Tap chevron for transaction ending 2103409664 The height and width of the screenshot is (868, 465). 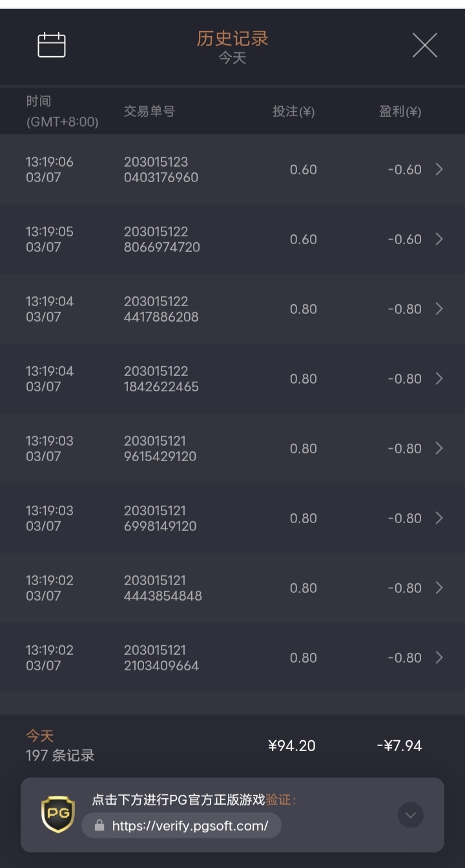click(x=439, y=657)
